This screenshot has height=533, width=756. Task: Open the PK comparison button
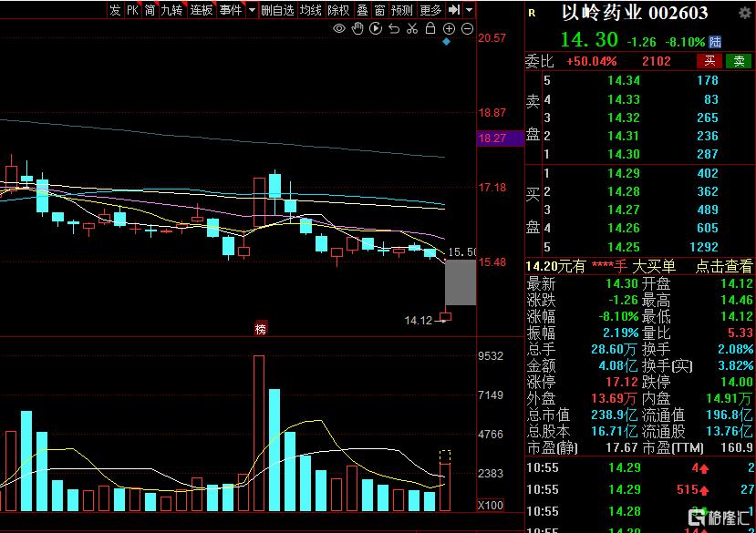132,10
